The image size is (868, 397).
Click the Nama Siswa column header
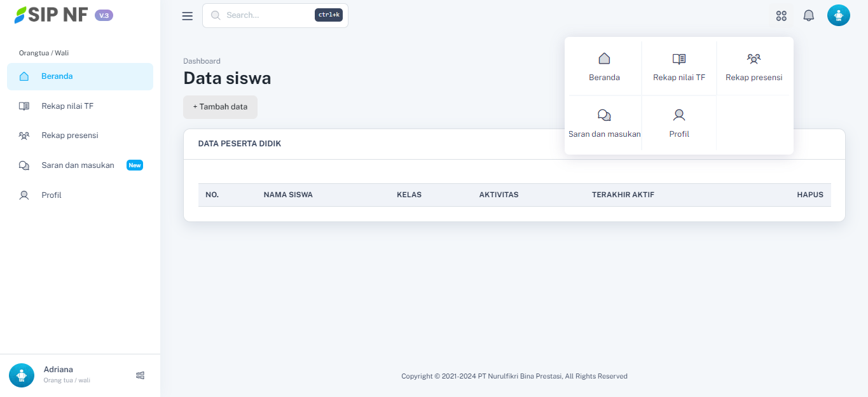[288, 195]
